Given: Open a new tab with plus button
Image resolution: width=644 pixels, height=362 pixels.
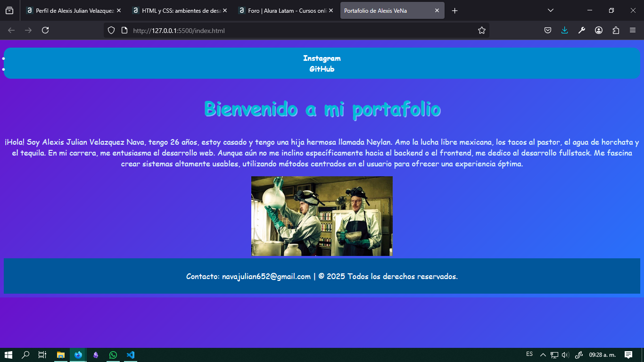Looking at the screenshot, I should [x=454, y=10].
